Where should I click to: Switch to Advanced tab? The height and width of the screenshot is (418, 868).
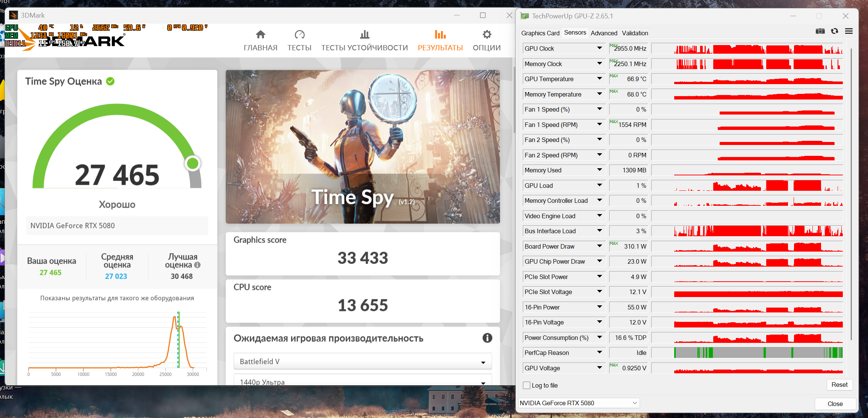(x=603, y=33)
